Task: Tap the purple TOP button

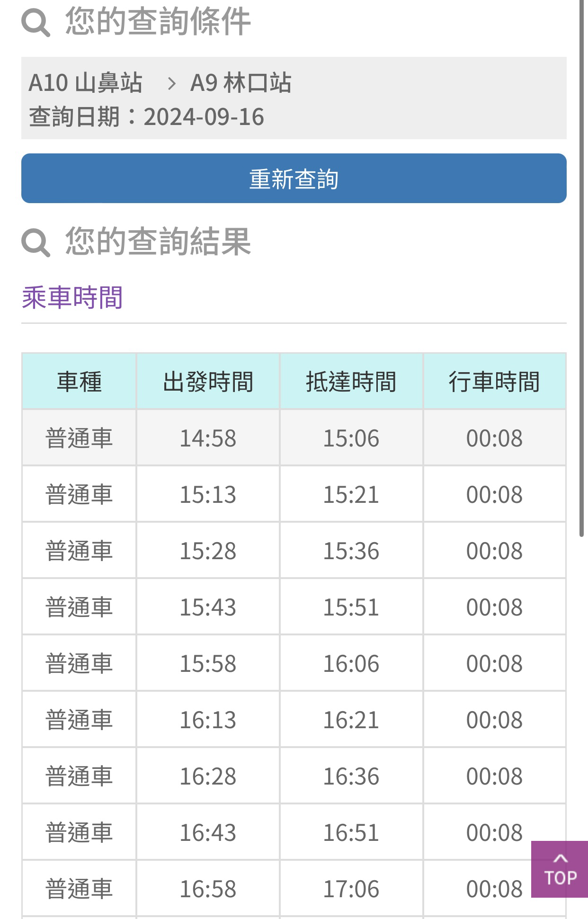Action: tap(560, 869)
